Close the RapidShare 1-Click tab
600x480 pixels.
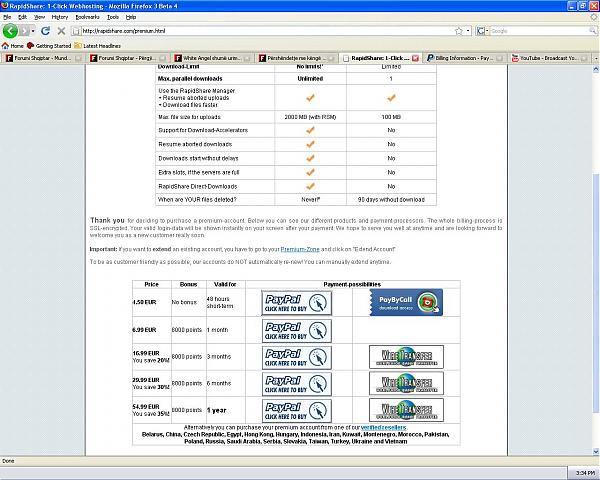416,58
